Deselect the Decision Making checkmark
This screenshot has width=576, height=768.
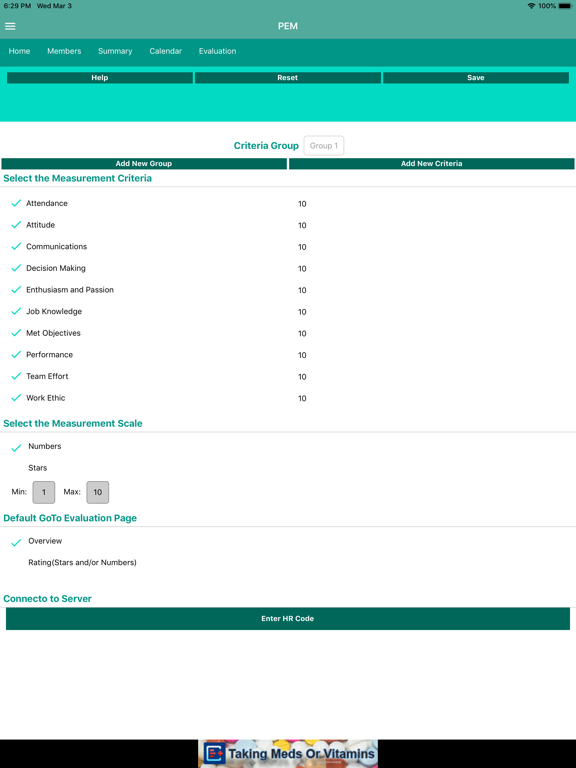[16, 268]
